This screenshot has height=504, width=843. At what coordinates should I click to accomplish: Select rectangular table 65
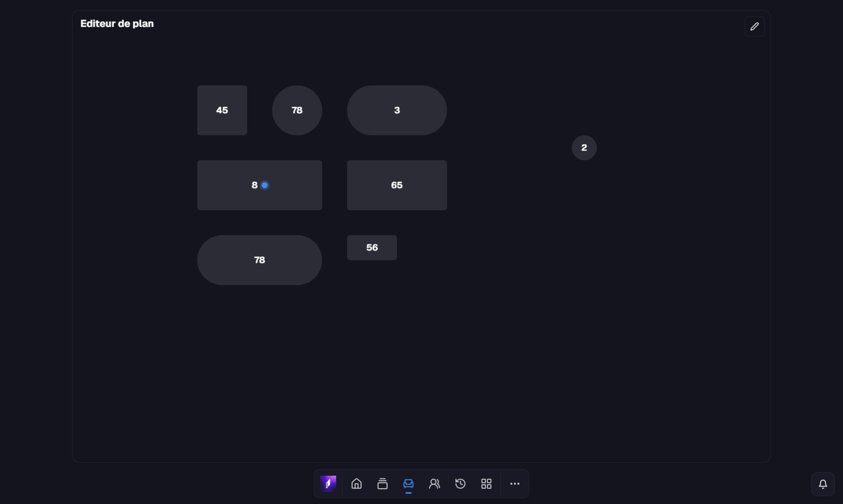tap(397, 185)
